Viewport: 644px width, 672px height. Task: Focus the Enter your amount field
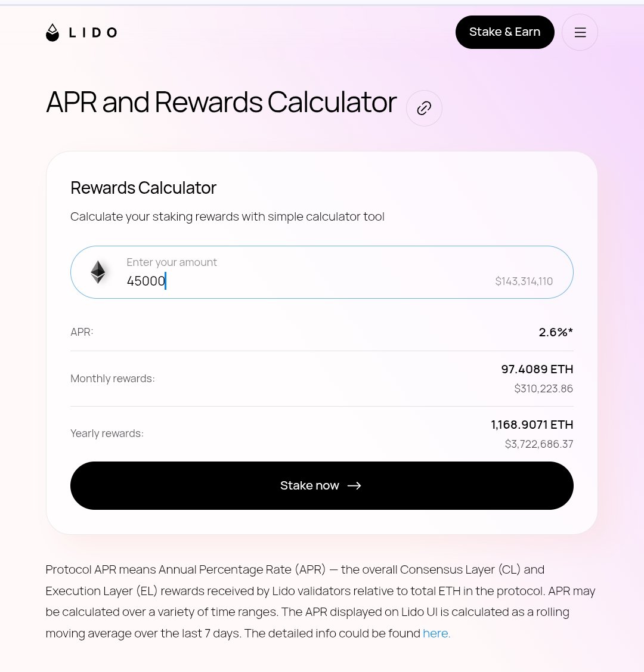pos(298,281)
